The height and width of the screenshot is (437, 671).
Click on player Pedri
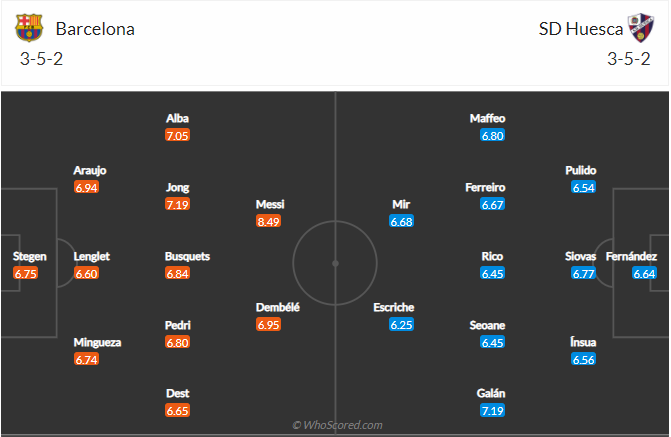click(177, 325)
